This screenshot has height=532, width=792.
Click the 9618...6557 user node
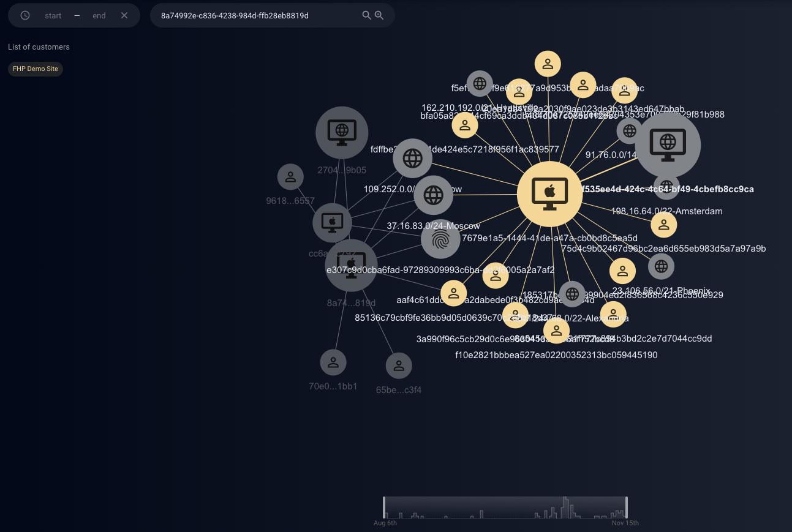[290, 177]
